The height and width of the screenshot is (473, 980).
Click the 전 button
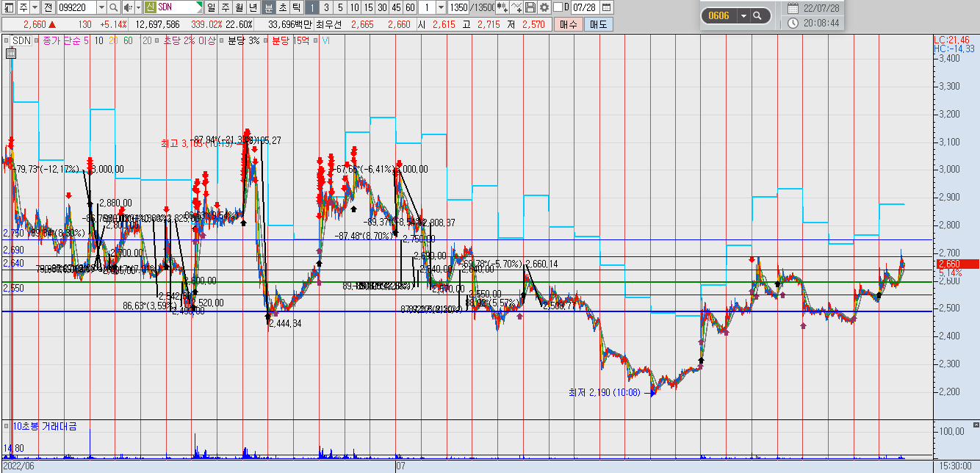[48, 7]
